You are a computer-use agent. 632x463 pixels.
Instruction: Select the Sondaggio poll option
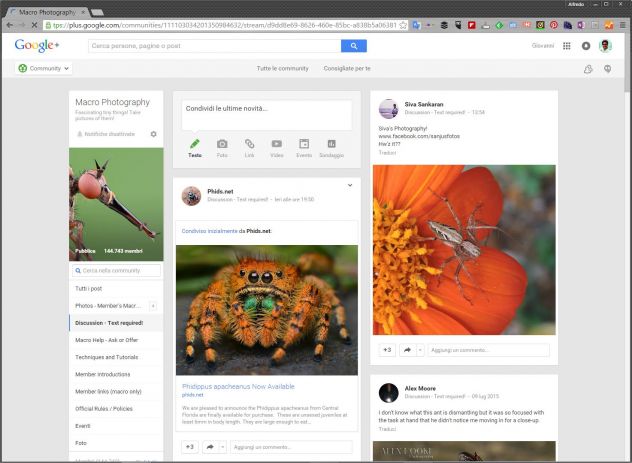point(331,145)
